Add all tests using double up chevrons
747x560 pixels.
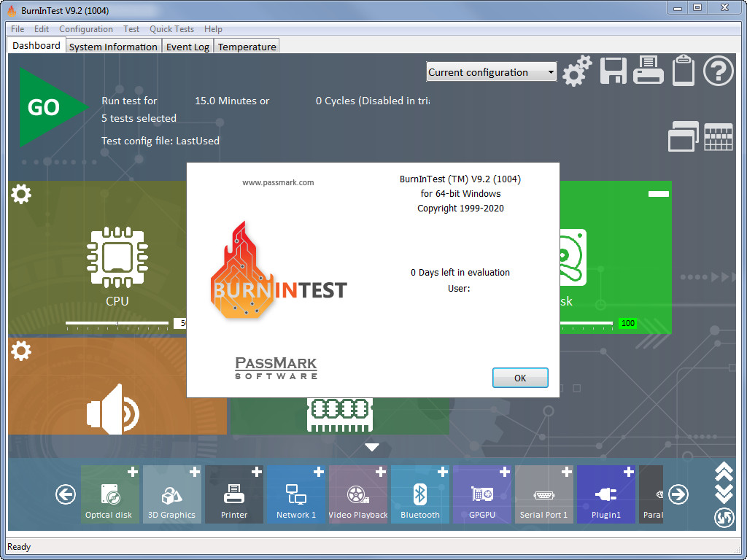(724, 472)
